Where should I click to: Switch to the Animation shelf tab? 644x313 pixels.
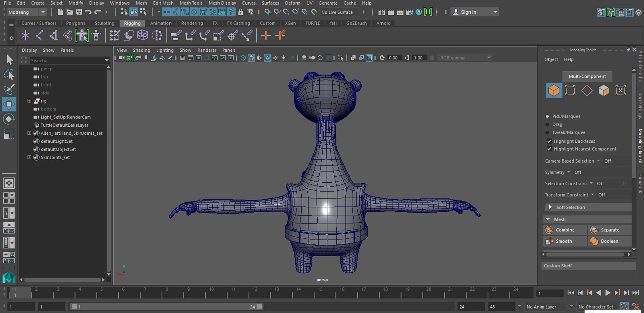pos(161,23)
